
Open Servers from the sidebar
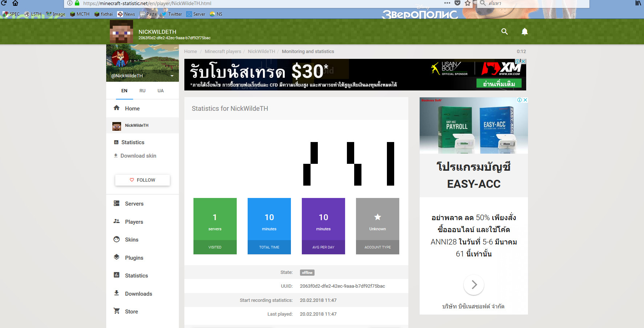click(134, 204)
